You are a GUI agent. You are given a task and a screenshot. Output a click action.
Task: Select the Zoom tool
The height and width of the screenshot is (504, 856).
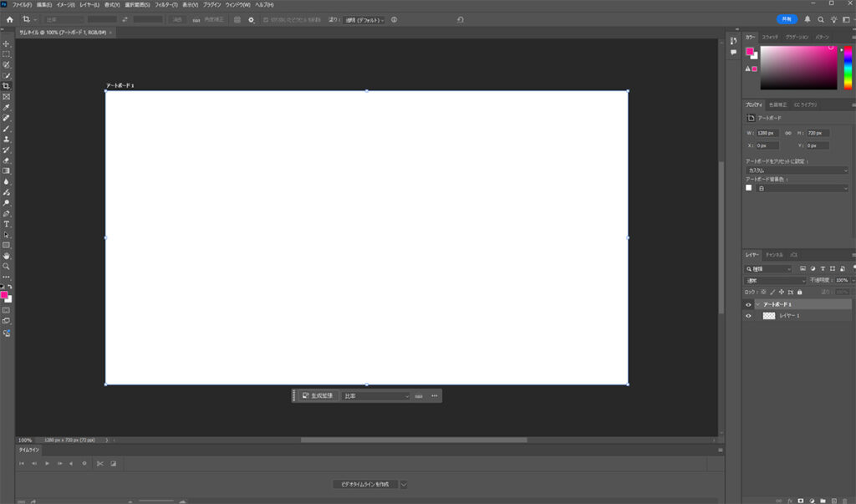[6, 267]
